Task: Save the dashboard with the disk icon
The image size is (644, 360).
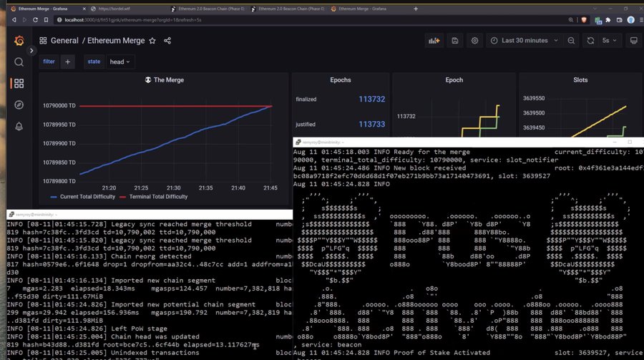Action: 455,41
